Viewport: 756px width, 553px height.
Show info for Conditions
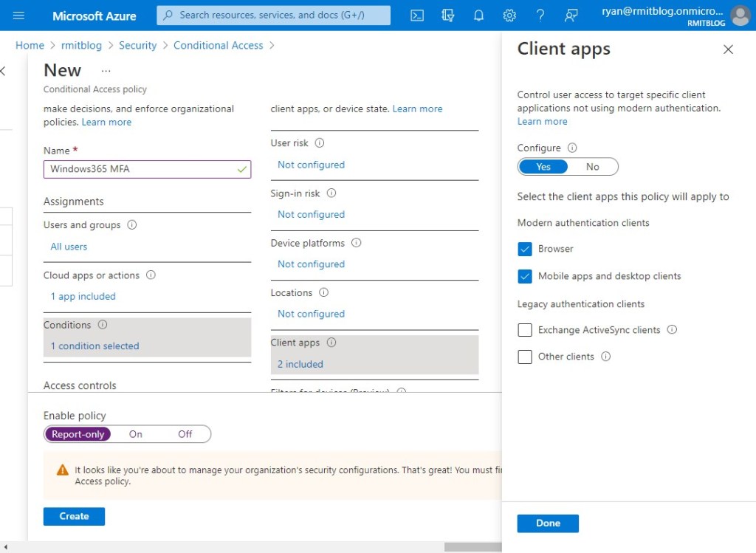(x=103, y=324)
